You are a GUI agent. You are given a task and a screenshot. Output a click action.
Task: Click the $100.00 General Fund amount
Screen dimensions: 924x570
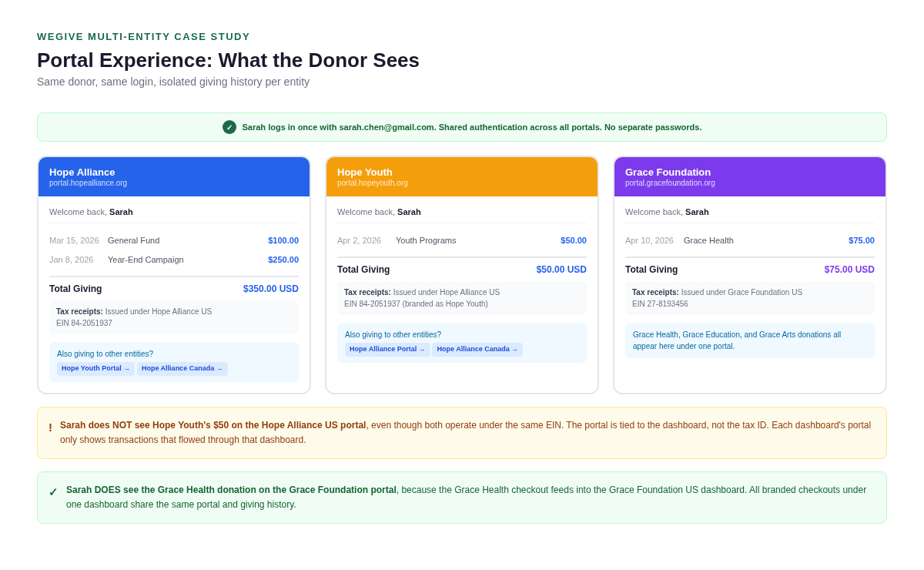pos(283,240)
